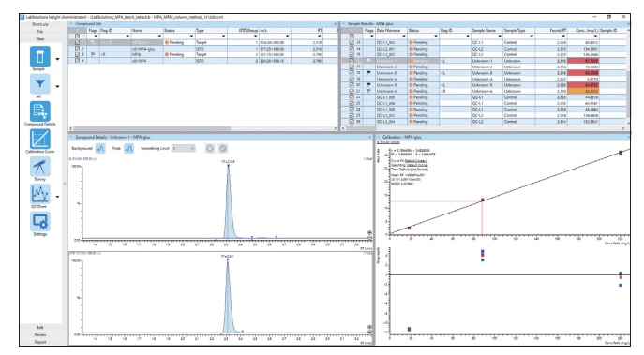Open Data Filename filter in Sample Results

point(404,37)
